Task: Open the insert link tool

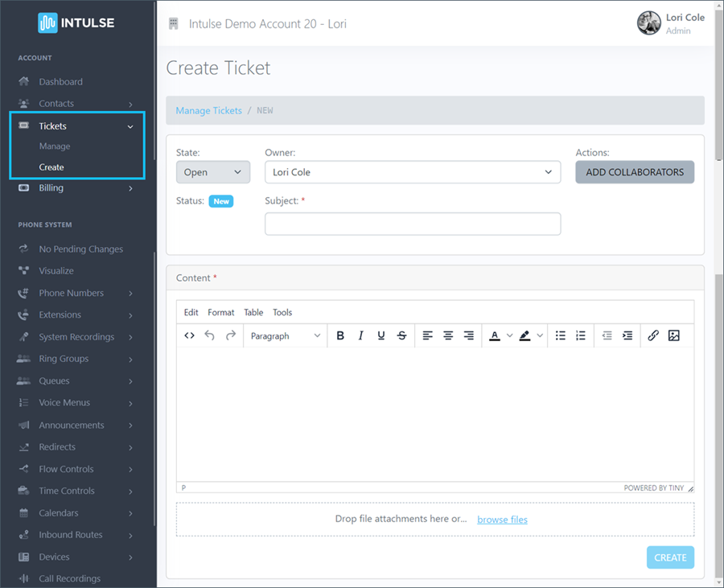Action: (653, 335)
